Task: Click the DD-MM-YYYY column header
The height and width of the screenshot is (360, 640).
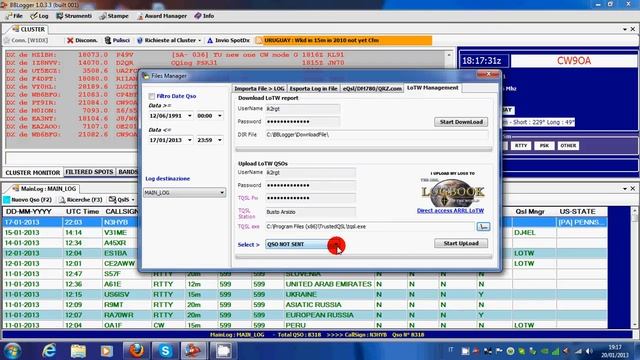Action: 29,211
